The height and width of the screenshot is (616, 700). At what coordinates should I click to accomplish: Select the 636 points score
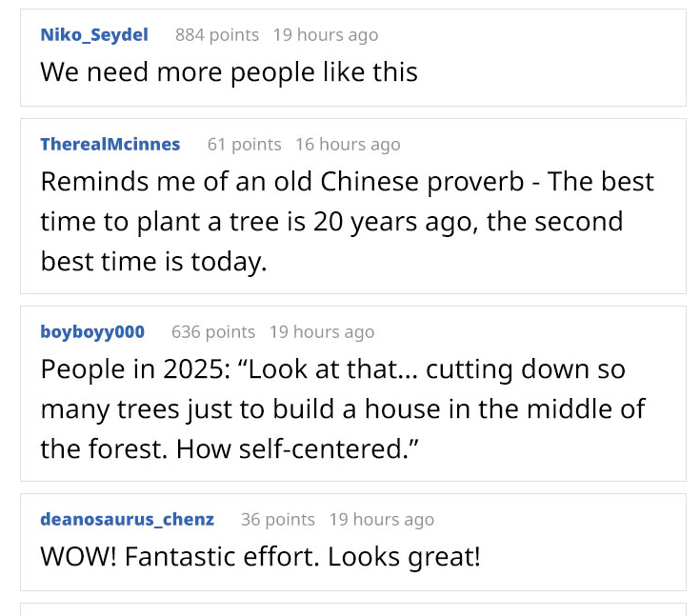(213, 332)
